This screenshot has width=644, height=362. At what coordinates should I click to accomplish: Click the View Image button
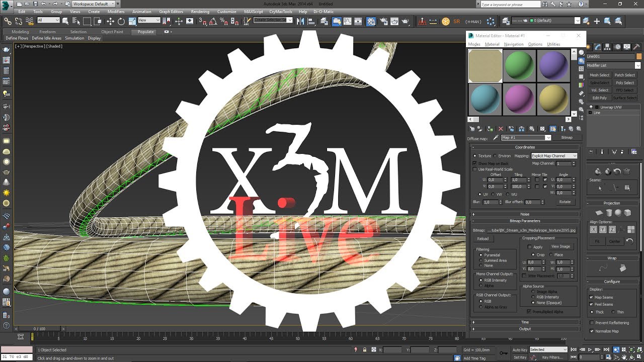pos(560,246)
